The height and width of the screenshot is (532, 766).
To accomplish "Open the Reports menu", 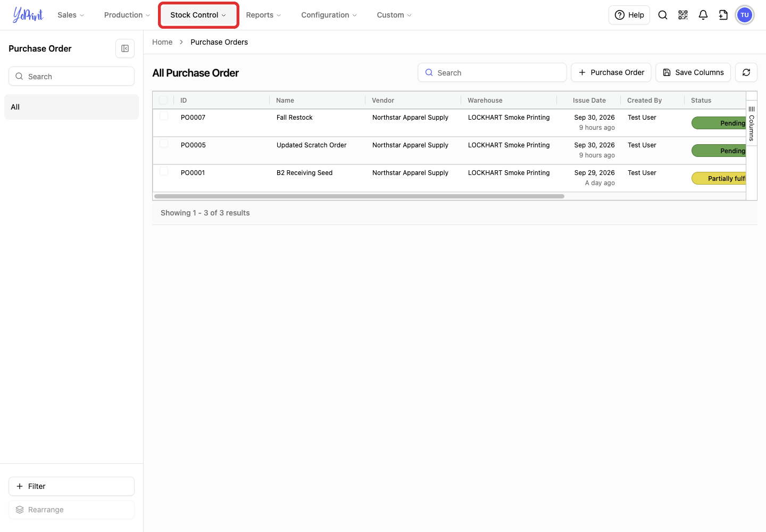I will pos(263,15).
